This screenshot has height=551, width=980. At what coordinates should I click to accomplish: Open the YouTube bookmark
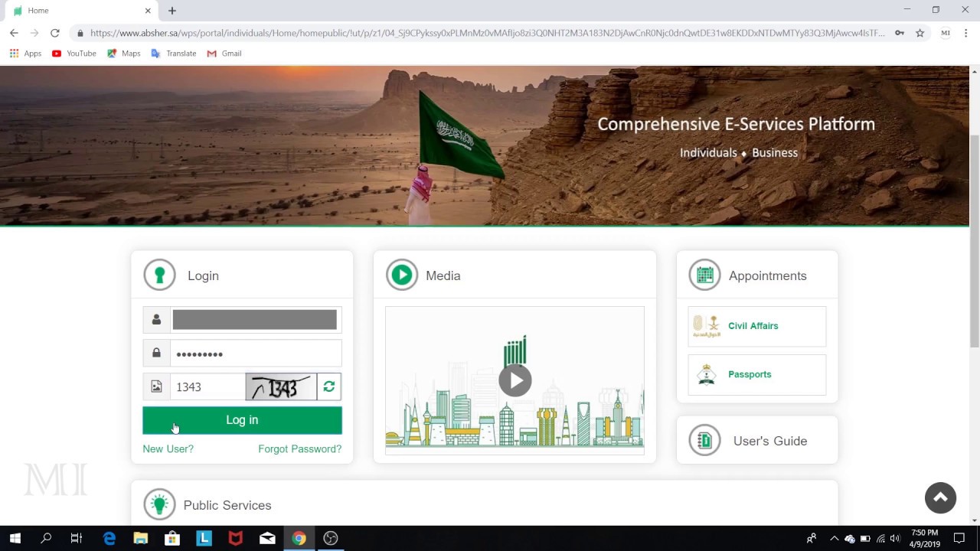(73, 54)
